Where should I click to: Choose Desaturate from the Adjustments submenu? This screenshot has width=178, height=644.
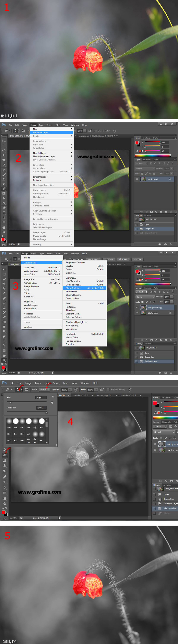pos(85,334)
